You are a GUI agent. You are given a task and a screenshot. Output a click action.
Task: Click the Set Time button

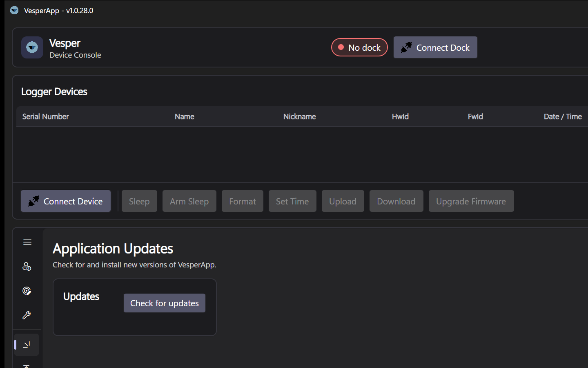(292, 201)
